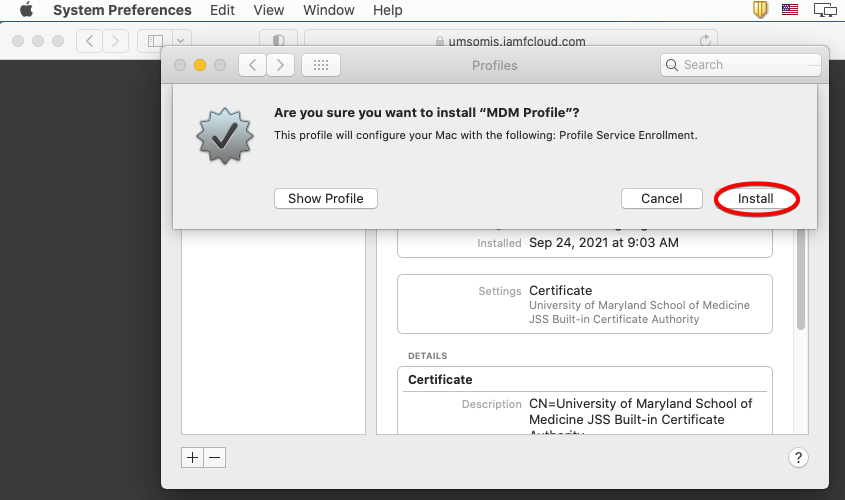The width and height of the screenshot is (845, 500).
Task: Add a profile with plus button
Action: [192, 457]
